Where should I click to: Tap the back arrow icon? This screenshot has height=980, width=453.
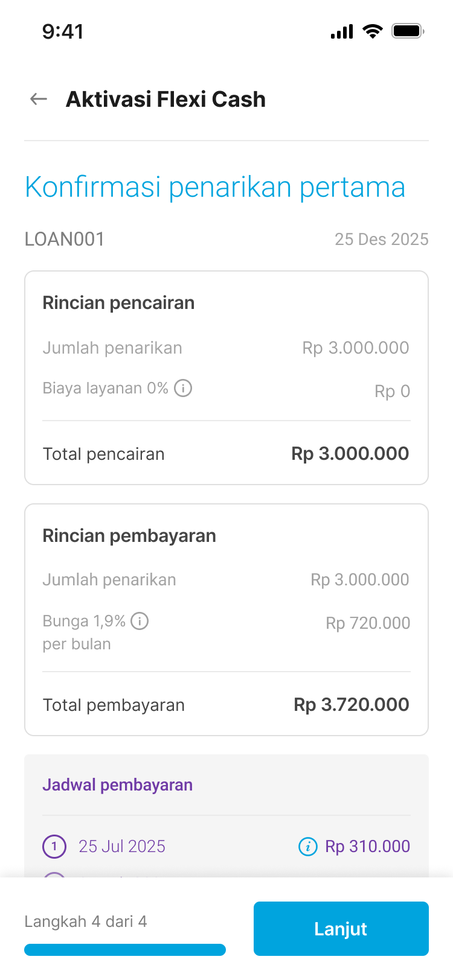39,99
